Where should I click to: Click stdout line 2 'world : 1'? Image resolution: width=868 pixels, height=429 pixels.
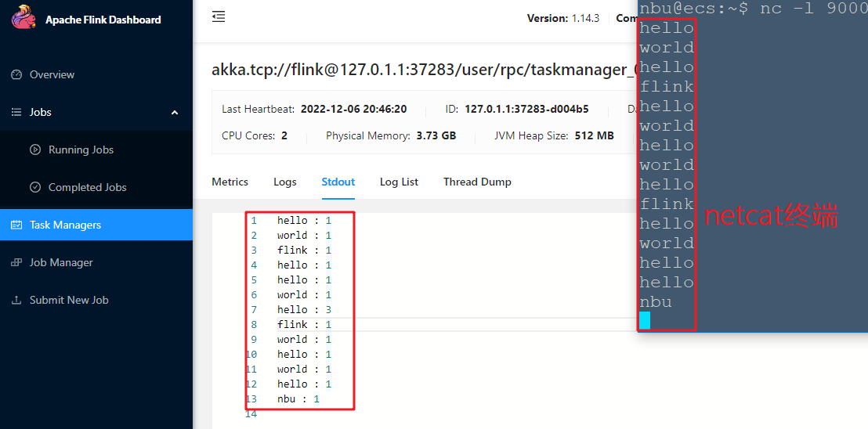304,236
